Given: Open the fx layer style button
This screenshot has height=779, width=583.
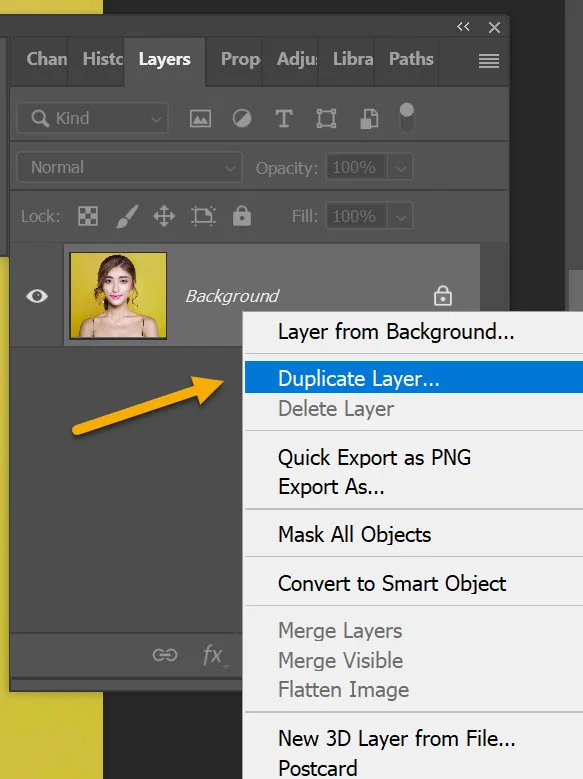Looking at the screenshot, I should coord(215,655).
